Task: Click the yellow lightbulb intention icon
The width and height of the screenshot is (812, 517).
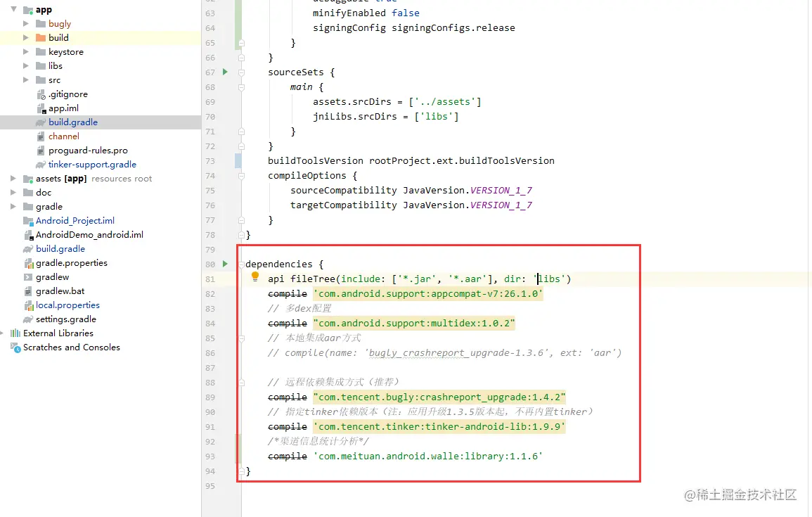Action: click(x=254, y=276)
